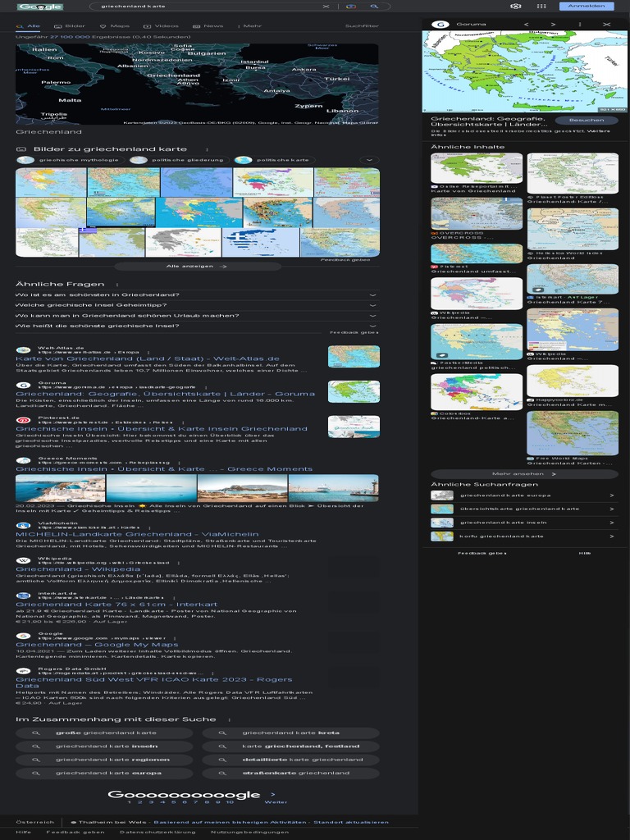This screenshot has height=840, width=630.
Task: Open 'Griechenland – Wikipedia' result
Action: pos(78,569)
